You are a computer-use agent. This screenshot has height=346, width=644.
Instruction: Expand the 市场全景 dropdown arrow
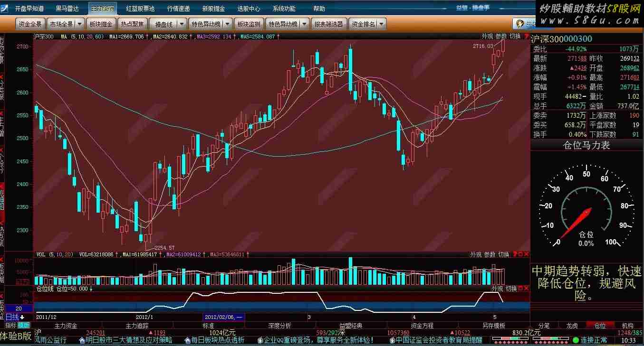point(80,24)
